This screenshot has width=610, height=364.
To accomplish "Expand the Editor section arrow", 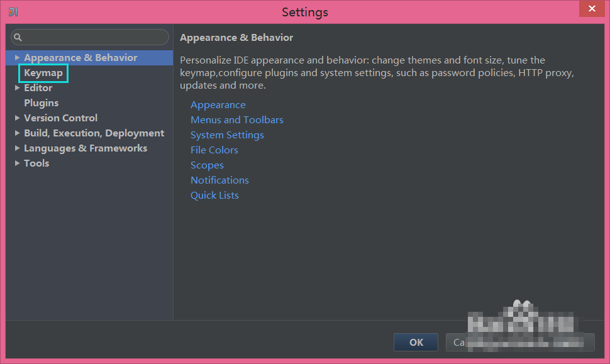I will point(18,88).
